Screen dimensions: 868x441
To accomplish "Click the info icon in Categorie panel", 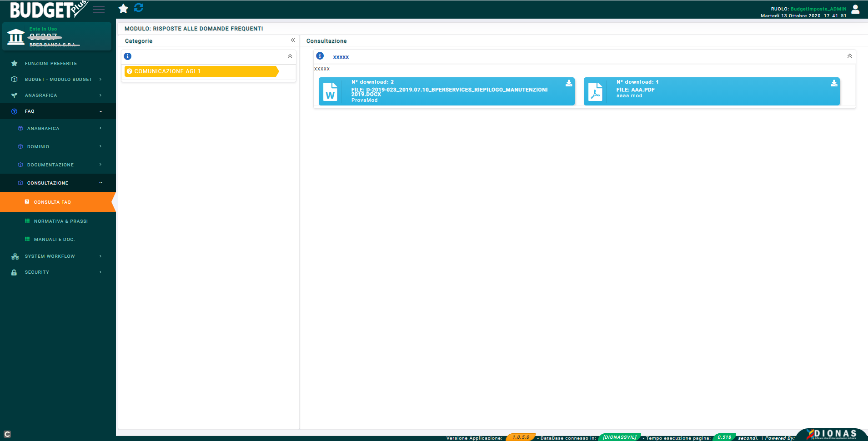I will (x=128, y=56).
